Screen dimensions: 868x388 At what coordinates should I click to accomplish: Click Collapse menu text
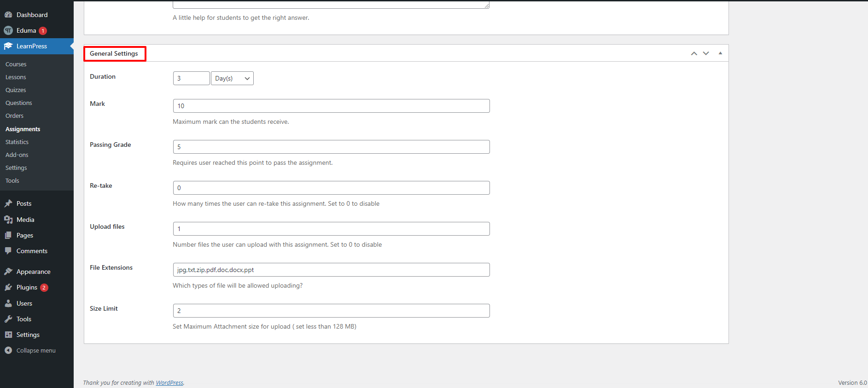pyautogui.click(x=36, y=350)
